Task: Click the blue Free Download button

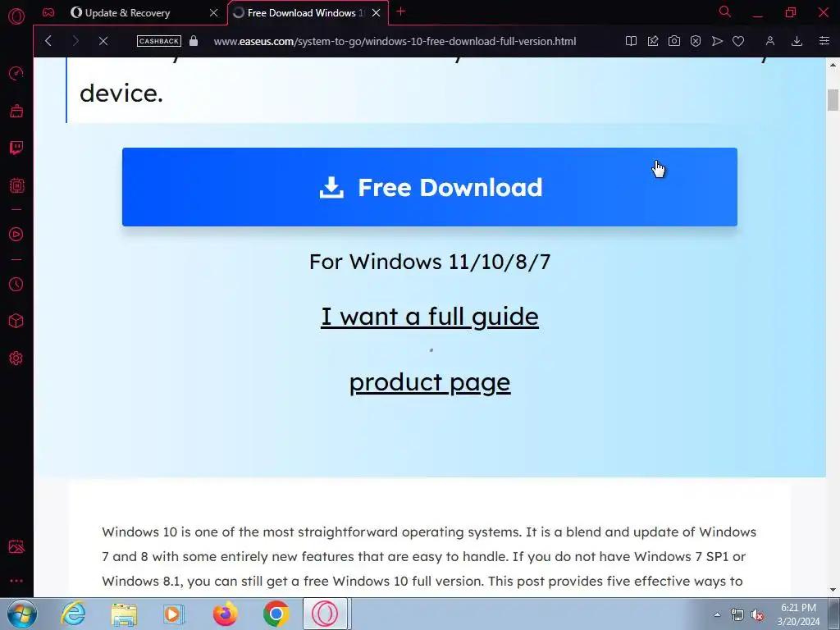Action: tap(430, 187)
